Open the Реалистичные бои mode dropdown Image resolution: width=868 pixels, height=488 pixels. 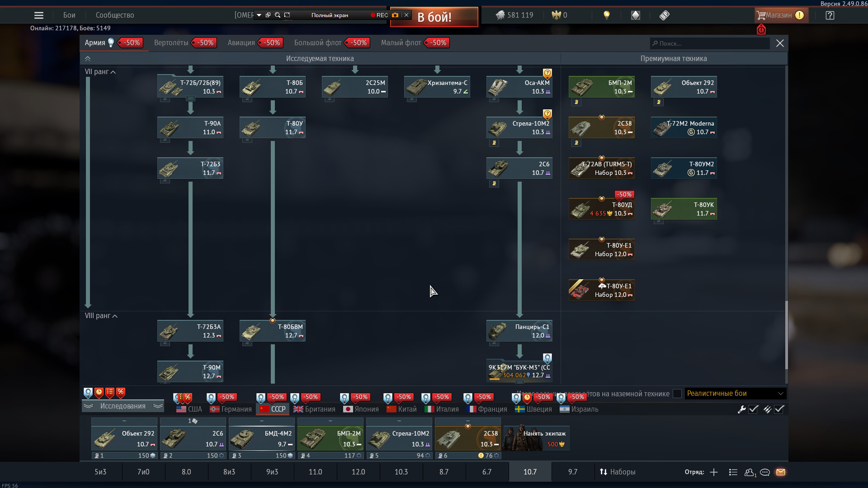pyautogui.click(x=735, y=394)
